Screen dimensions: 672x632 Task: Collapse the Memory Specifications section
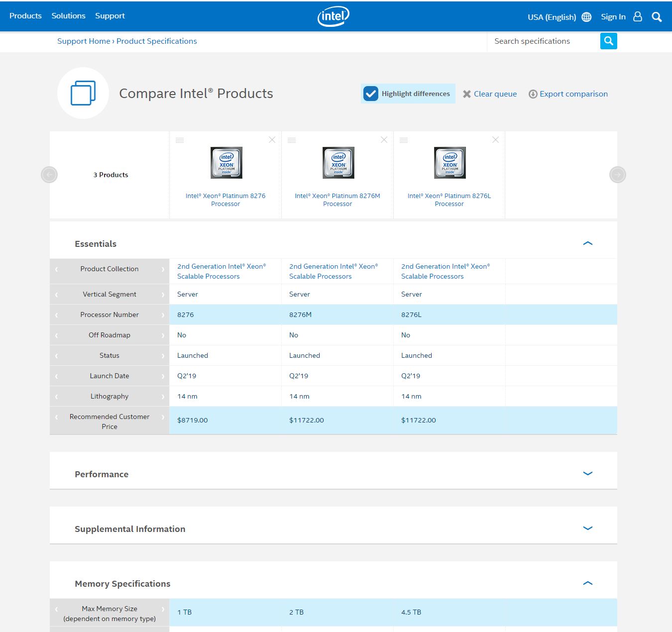587,583
